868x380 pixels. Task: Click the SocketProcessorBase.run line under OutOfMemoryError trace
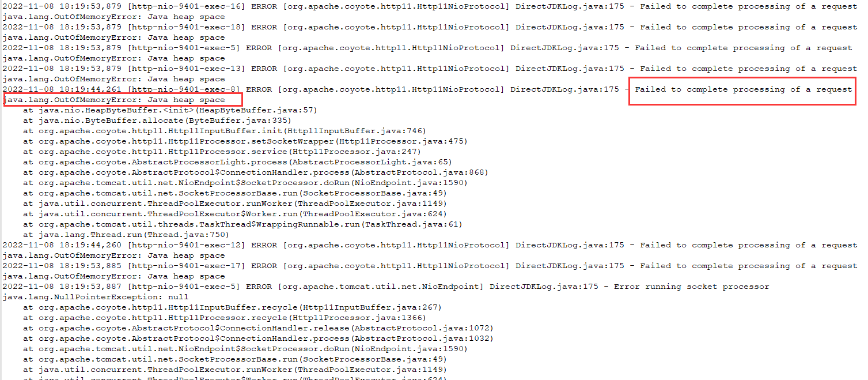[x=235, y=193]
